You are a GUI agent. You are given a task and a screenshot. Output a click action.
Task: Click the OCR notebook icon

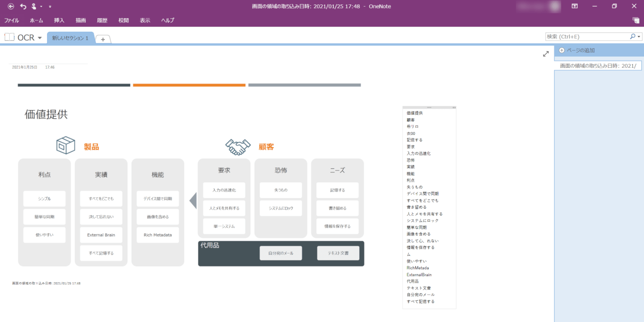coord(9,38)
